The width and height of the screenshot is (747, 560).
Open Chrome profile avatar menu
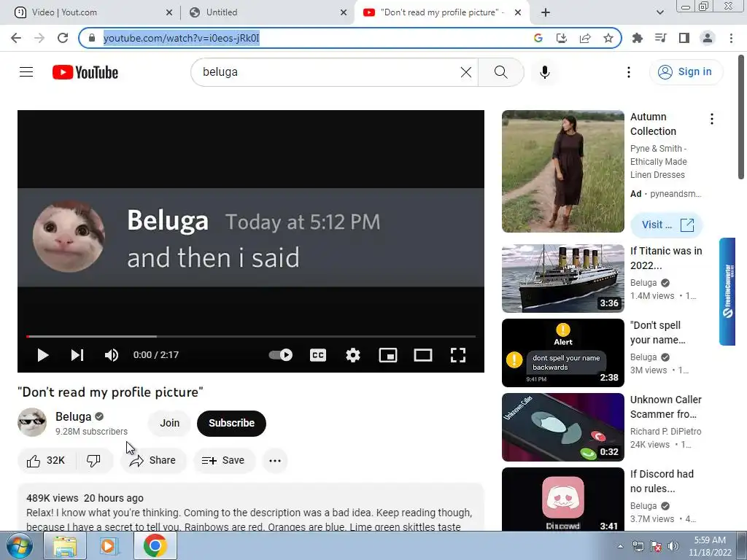708,38
